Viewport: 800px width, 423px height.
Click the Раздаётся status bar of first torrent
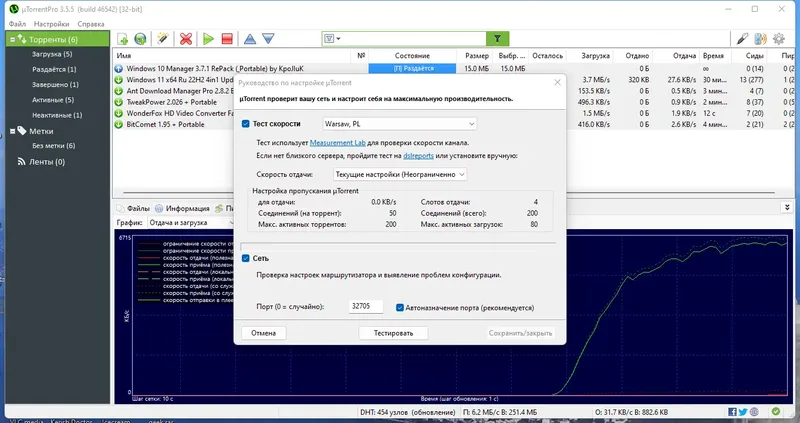click(x=412, y=68)
